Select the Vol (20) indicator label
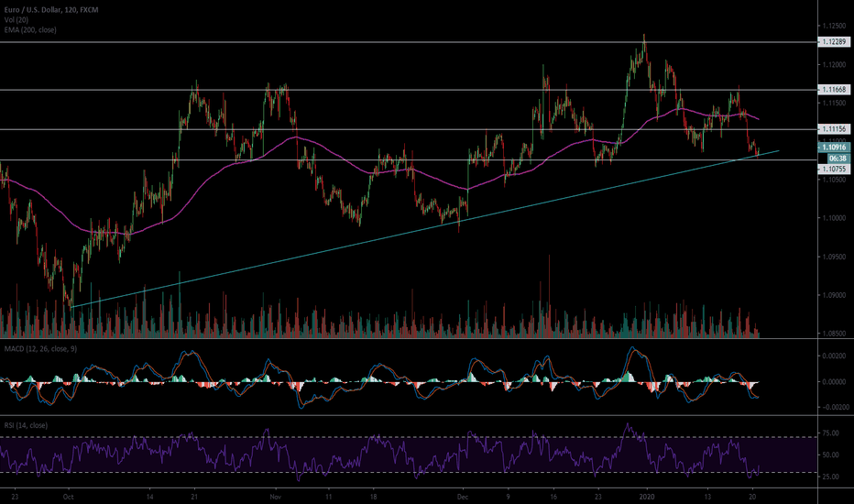Image resolution: width=854 pixels, height=504 pixels. 16,16
